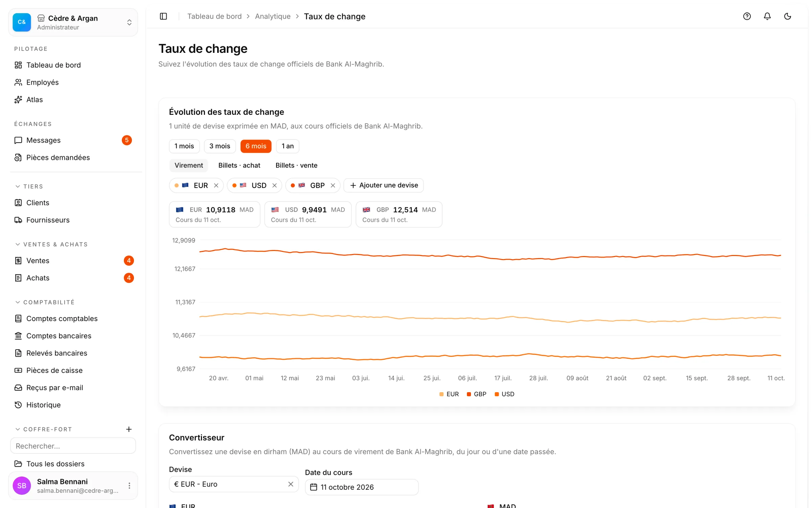Collapse the Ventes & Achats section
812x508 pixels.
point(51,244)
